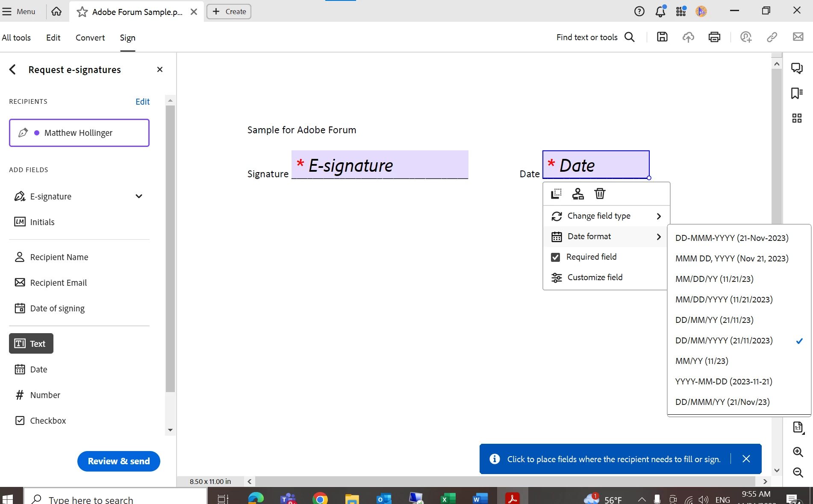This screenshot has width=813, height=504.
Task: Add Recipient Name field
Action: click(x=51, y=257)
